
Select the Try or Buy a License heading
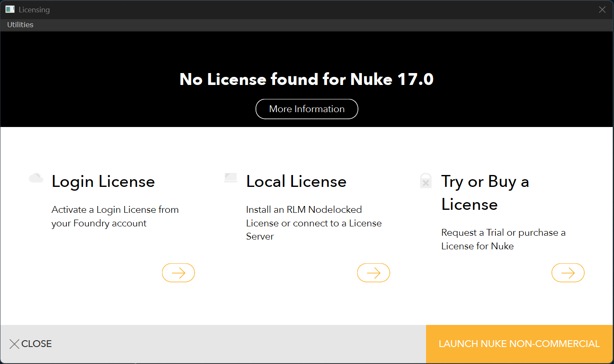coord(485,193)
